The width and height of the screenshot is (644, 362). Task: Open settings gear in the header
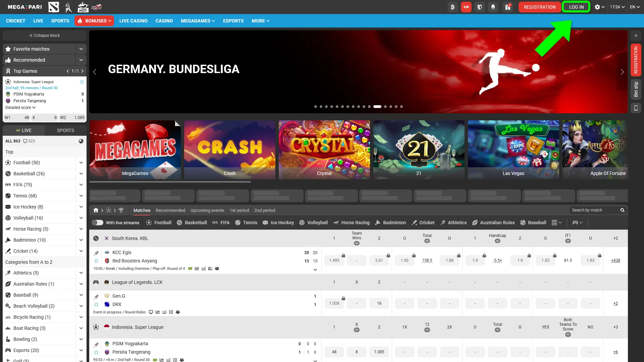tap(599, 7)
